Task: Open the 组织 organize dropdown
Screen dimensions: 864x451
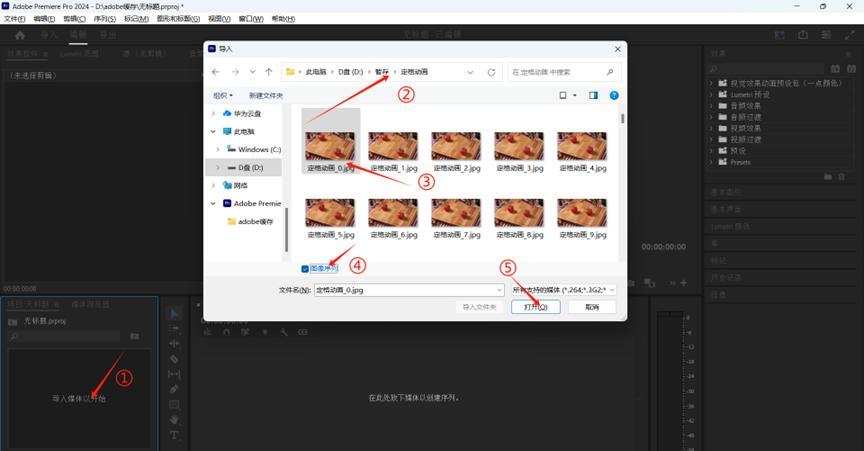Action: tap(223, 95)
